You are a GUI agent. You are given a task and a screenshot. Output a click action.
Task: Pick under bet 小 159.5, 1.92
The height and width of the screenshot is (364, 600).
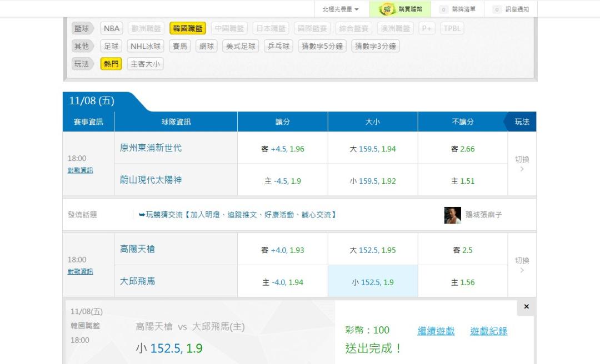click(x=373, y=181)
